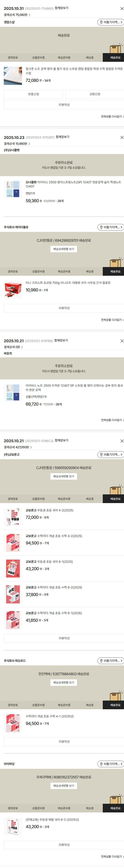Expand 결제상세 75,080원 payment details

point(17,15)
